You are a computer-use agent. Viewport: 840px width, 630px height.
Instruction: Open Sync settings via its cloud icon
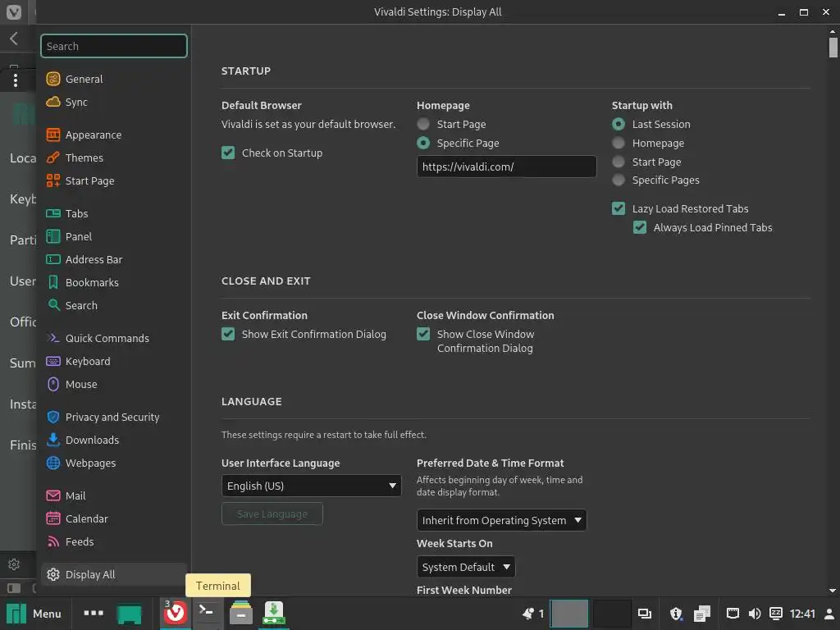53,102
